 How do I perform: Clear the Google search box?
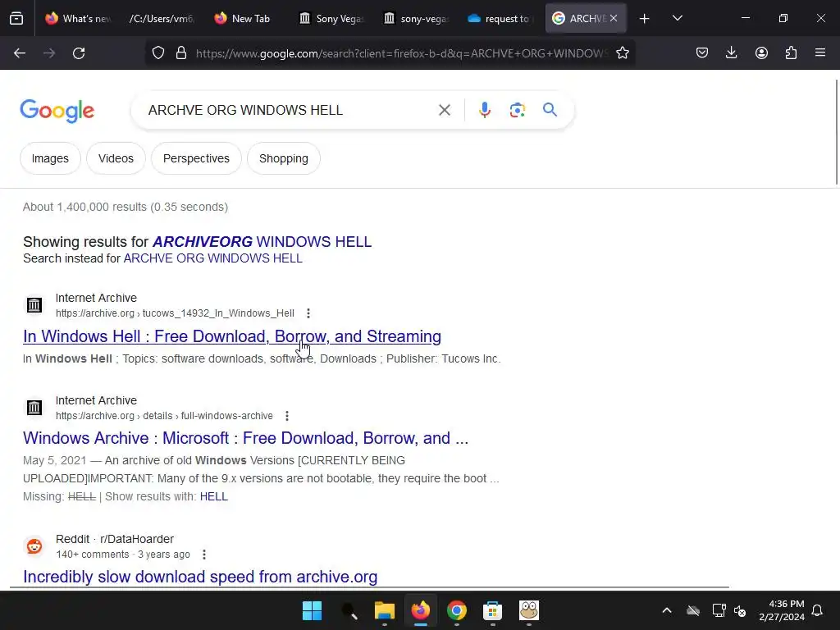pyautogui.click(x=444, y=110)
